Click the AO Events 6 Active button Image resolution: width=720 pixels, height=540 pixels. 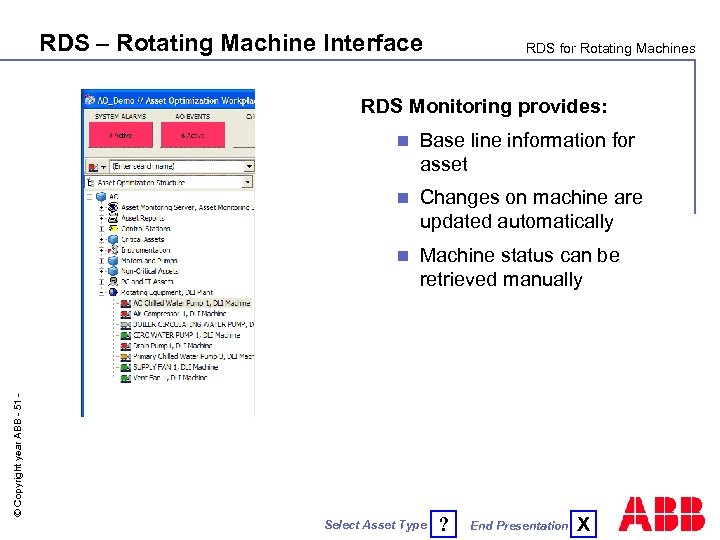click(x=193, y=135)
